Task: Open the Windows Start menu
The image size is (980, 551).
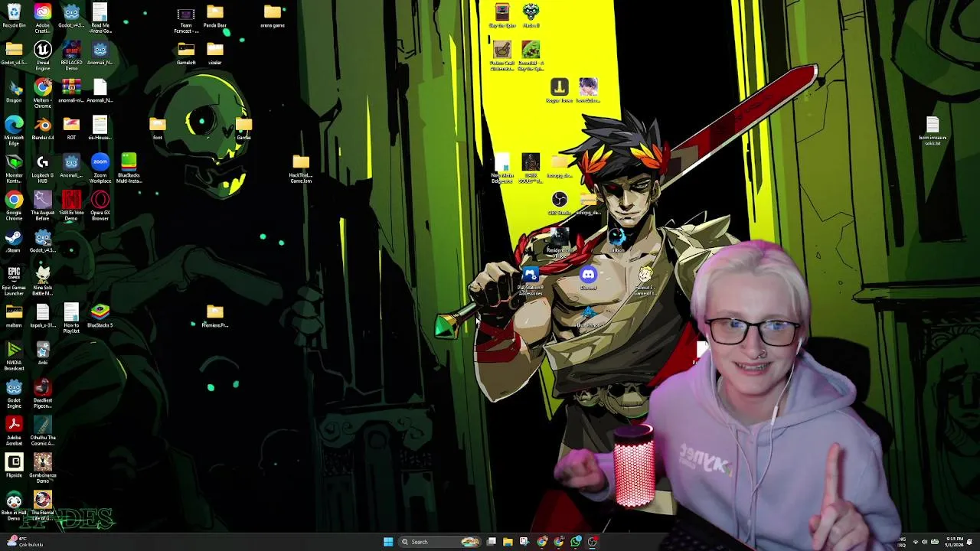Action: click(388, 542)
